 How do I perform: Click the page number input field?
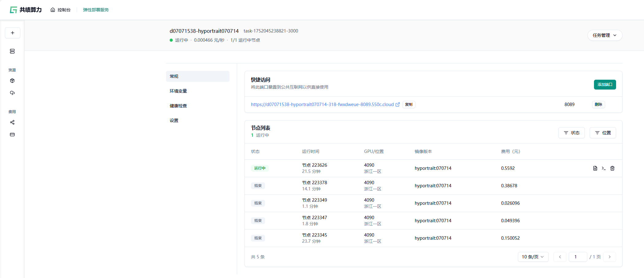pyautogui.click(x=577, y=257)
